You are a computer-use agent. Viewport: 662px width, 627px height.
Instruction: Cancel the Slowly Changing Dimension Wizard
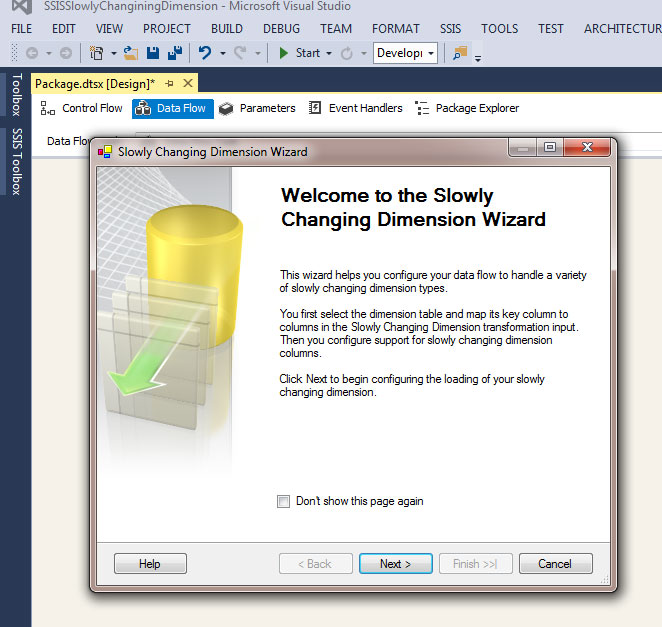click(555, 564)
